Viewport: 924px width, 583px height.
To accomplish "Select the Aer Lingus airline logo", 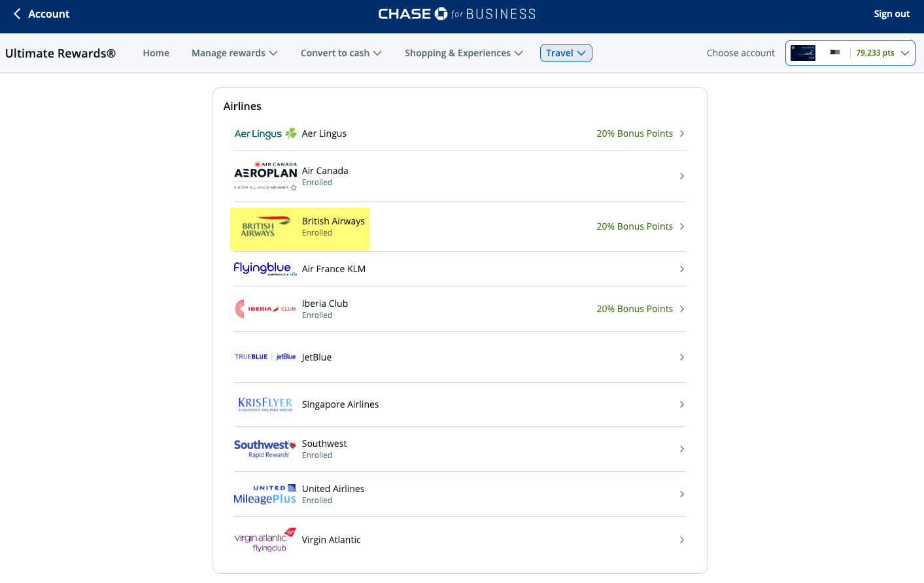I will [265, 133].
